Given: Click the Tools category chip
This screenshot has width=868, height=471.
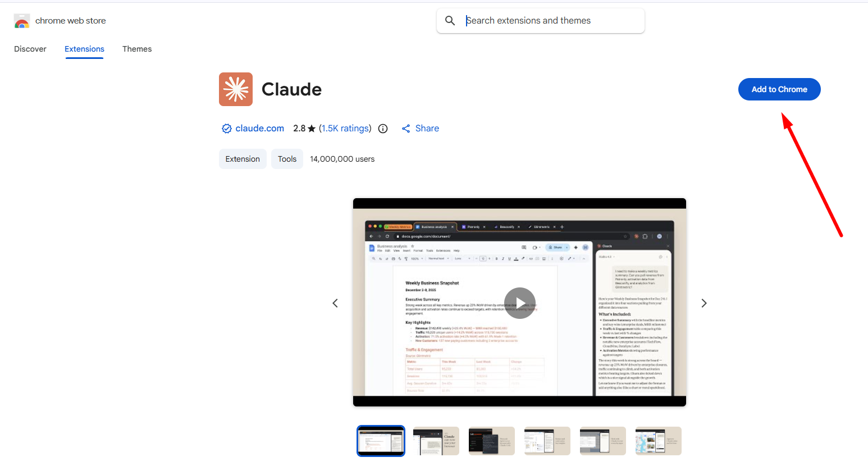Looking at the screenshot, I should 287,159.
